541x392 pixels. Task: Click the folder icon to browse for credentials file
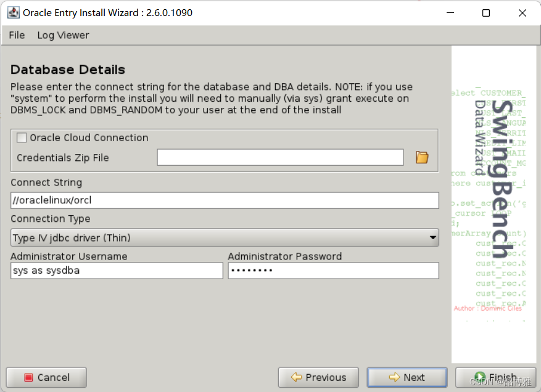pyautogui.click(x=421, y=157)
